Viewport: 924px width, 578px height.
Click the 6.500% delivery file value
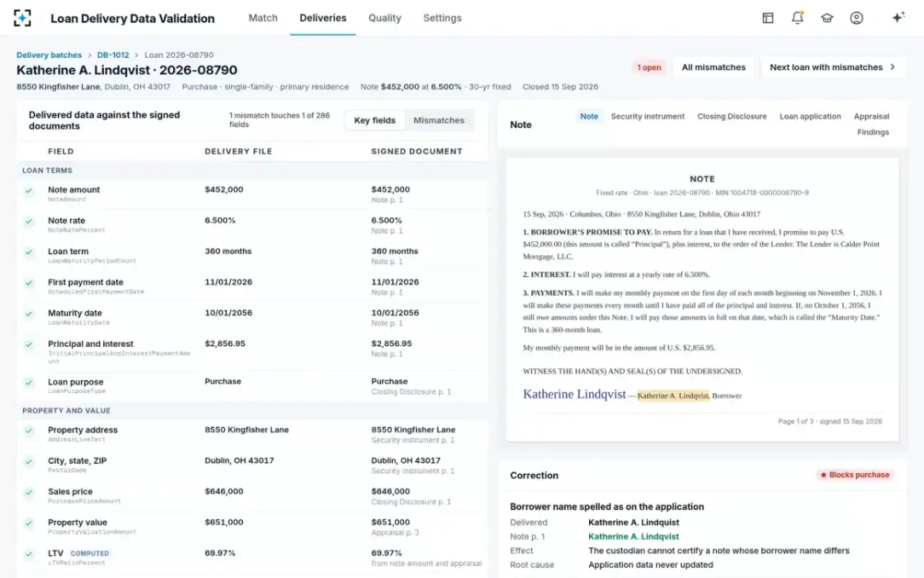point(220,220)
